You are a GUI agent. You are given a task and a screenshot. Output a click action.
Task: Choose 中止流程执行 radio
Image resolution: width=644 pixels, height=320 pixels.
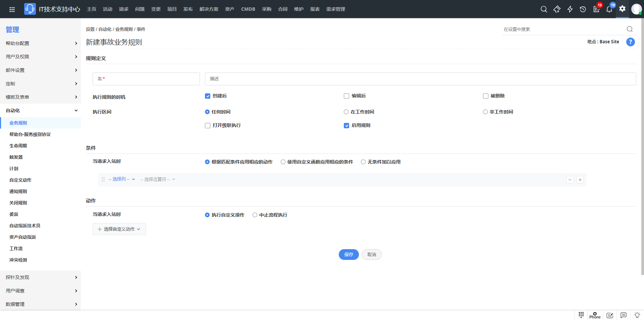coord(255,215)
